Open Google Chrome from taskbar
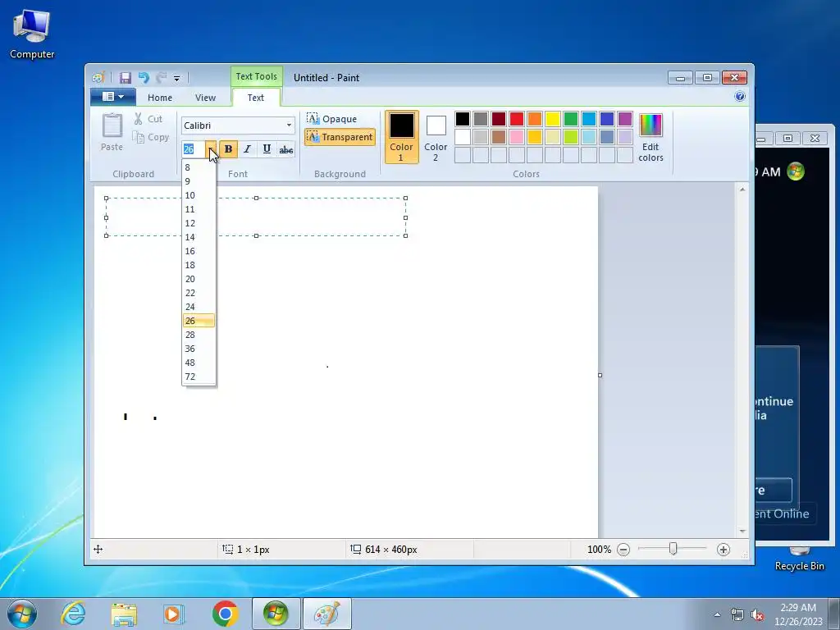 (x=225, y=614)
